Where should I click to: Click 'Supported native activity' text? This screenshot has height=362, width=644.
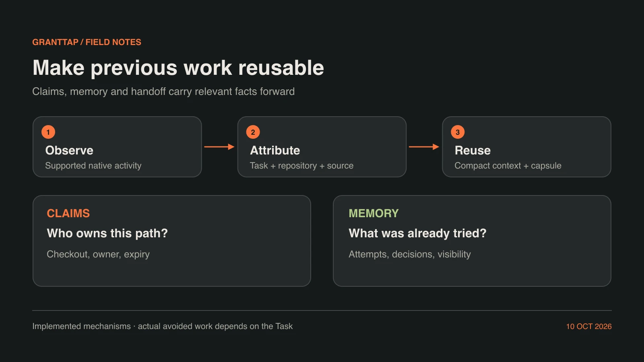pos(93,166)
